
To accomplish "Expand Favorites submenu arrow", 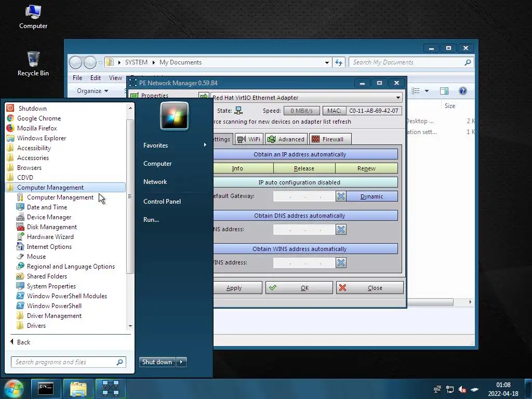I will (205, 145).
